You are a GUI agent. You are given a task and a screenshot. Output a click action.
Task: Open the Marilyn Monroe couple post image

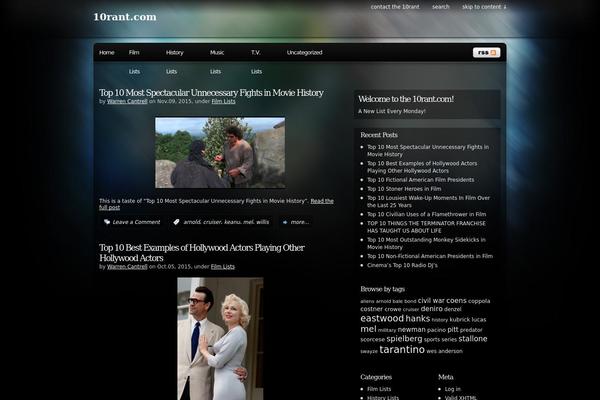click(220, 339)
